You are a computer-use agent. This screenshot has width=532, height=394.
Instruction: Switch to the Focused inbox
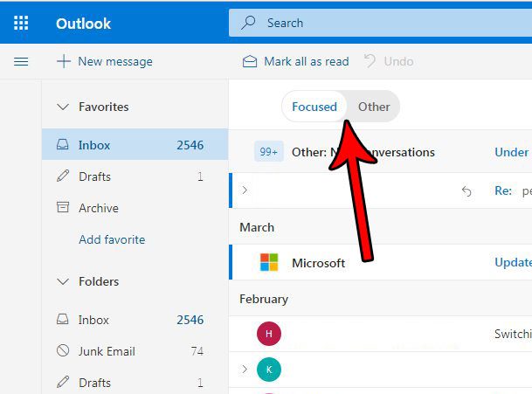(314, 107)
